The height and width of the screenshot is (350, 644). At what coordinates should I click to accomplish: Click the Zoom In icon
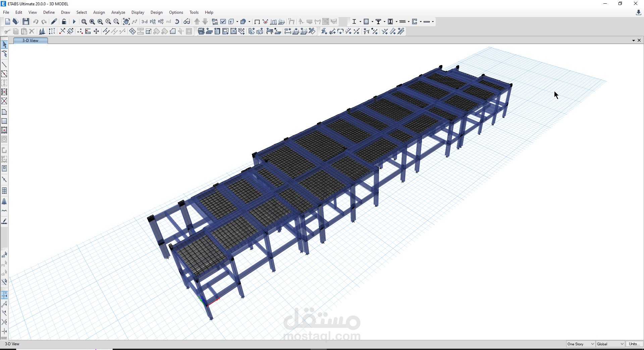pyautogui.click(x=108, y=21)
